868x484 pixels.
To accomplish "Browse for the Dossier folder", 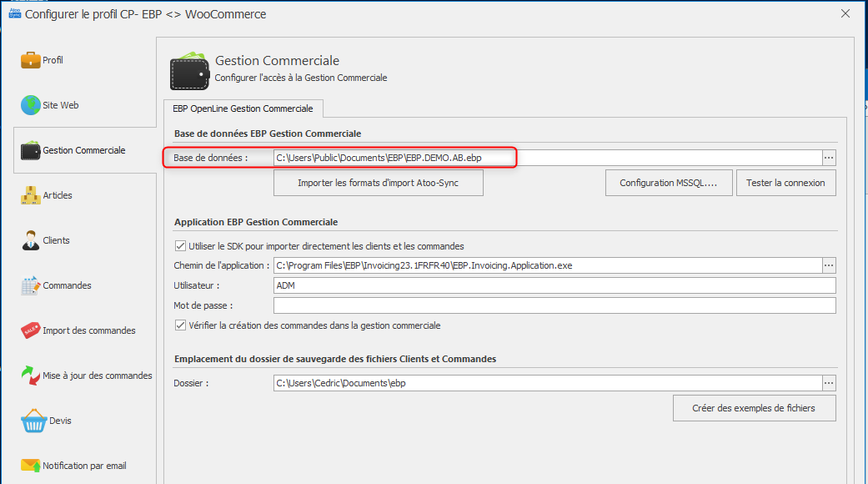I will tap(829, 383).
